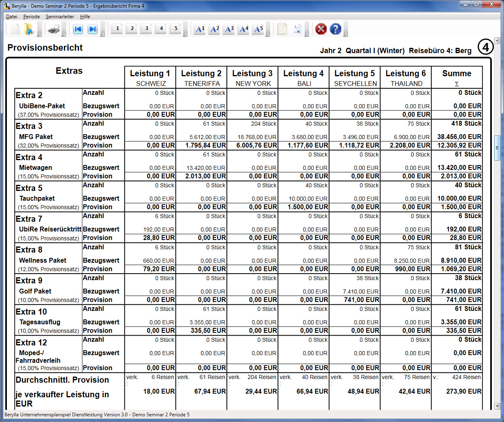Click the UbiBene-Paket row label
This screenshot has width=504, height=422.
point(42,106)
